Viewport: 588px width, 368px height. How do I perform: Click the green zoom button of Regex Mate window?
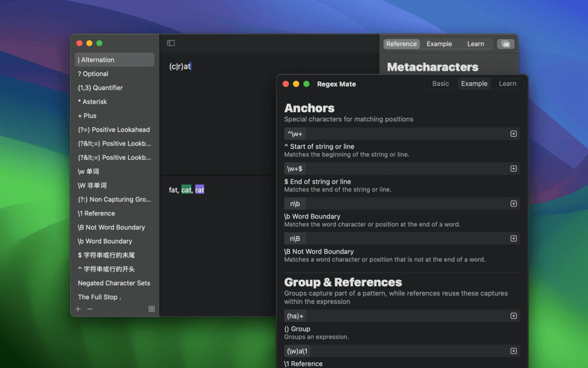tap(306, 84)
